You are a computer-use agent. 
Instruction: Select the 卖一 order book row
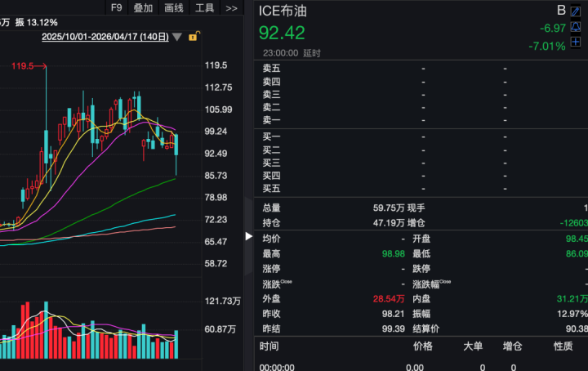tap(421, 120)
